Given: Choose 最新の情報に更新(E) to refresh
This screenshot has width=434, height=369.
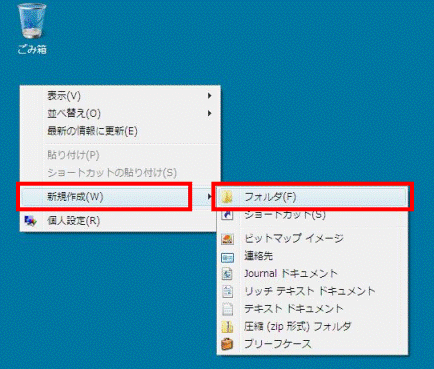Looking at the screenshot, I should tap(120, 131).
